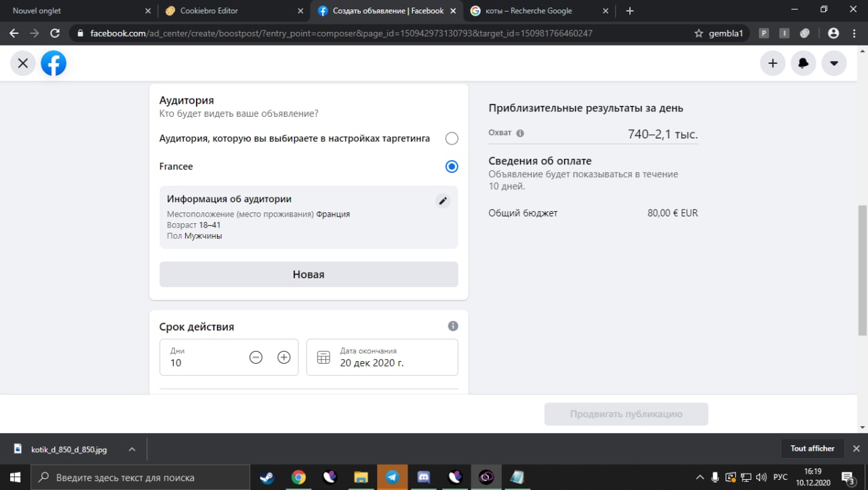The image size is (868, 490).
Task: Click the Новая audience button
Action: pos(309,274)
